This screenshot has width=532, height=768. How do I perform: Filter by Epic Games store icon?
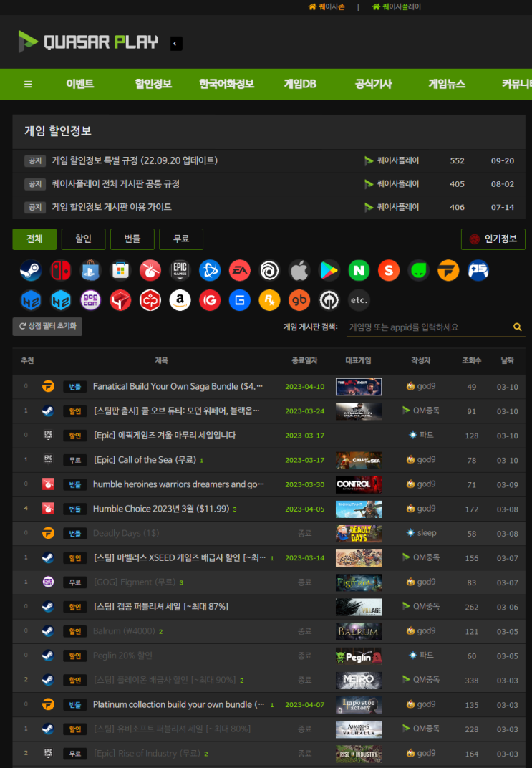click(180, 270)
